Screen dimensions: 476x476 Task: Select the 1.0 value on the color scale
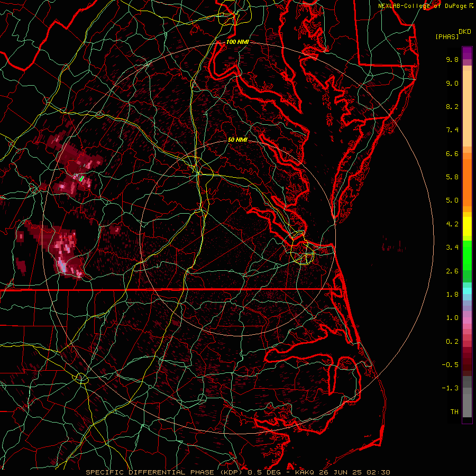452,318
